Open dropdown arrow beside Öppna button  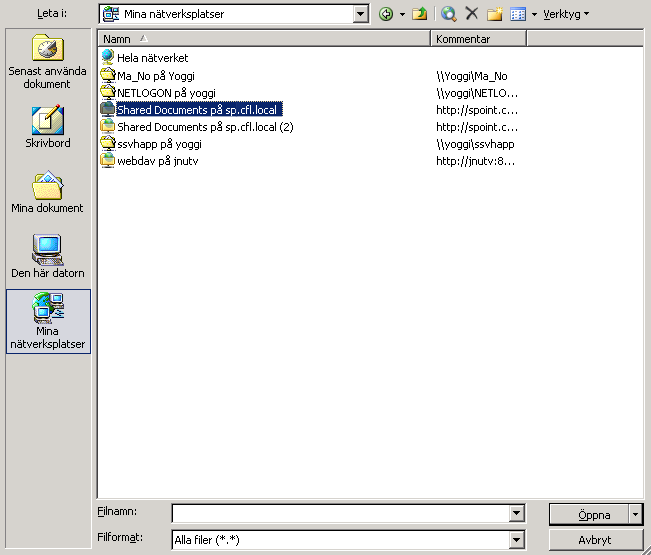pyautogui.click(x=635, y=514)
